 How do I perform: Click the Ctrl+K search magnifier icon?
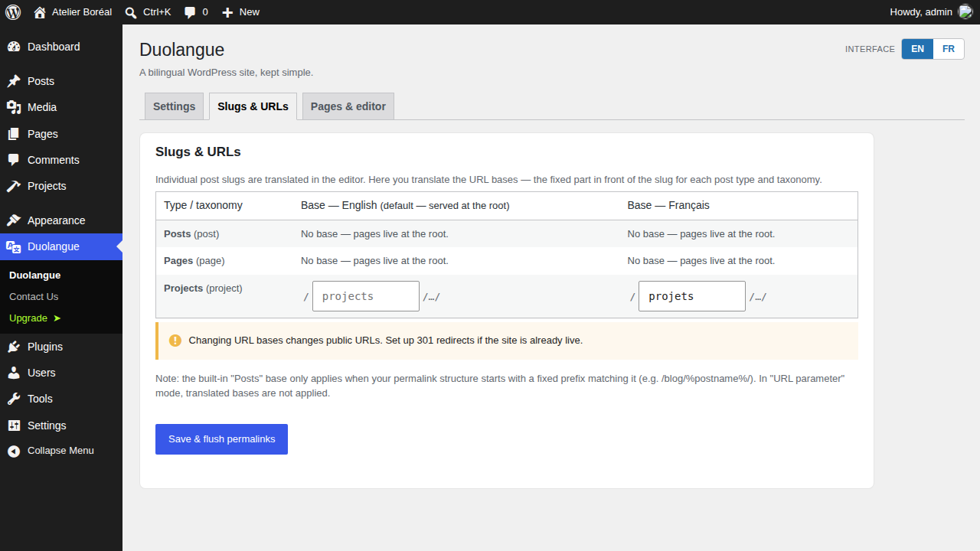click(x=131, y=12)
